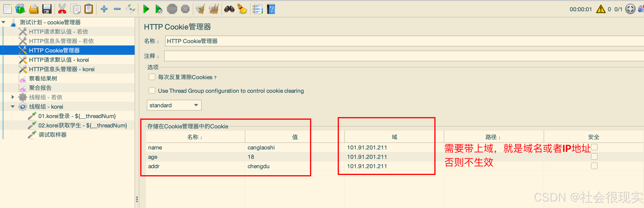
Task: Open the standard cookie policy dropdown
Action: (174, 105)
